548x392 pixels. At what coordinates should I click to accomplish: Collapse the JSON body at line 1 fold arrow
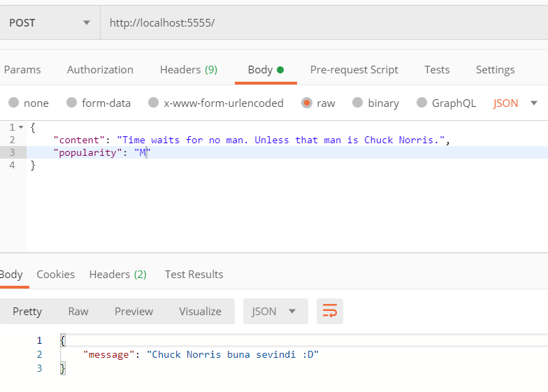(x=21, y=127)
